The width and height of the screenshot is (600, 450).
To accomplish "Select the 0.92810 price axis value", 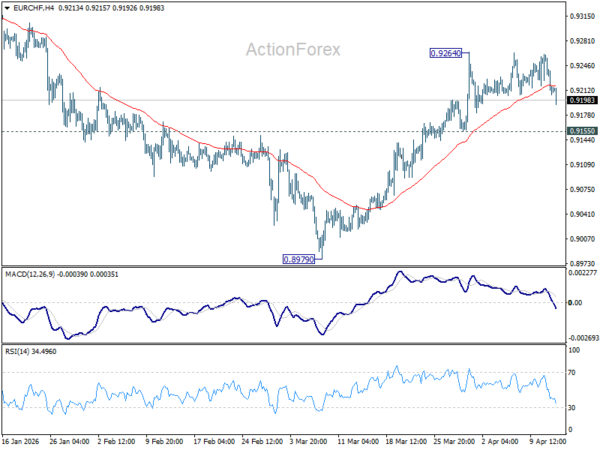I will tap(582, 41).
